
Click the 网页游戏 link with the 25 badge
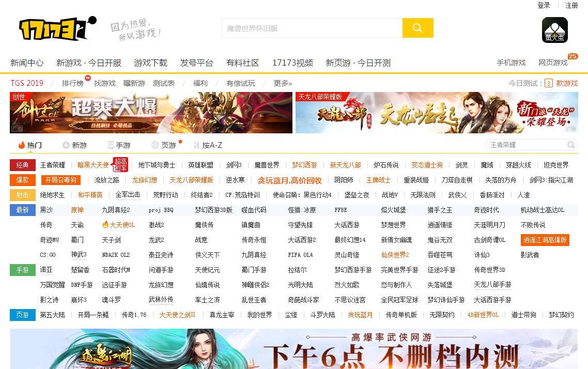coord(553,63)
